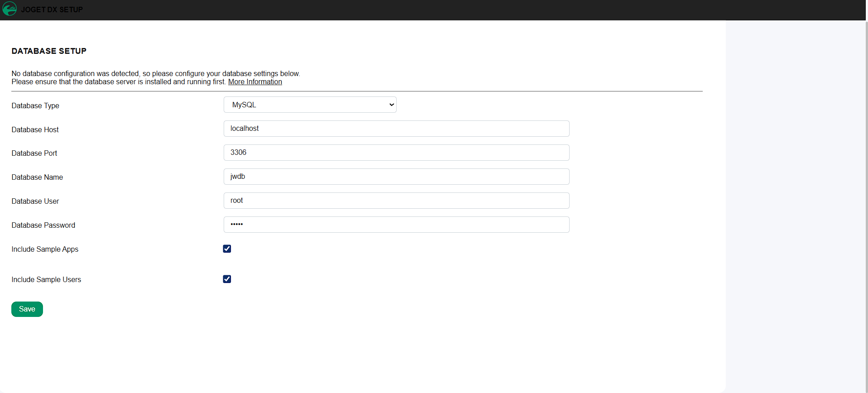The image size is (868, 393).
Task: Click the Database Type label
Action: [35, 105]
